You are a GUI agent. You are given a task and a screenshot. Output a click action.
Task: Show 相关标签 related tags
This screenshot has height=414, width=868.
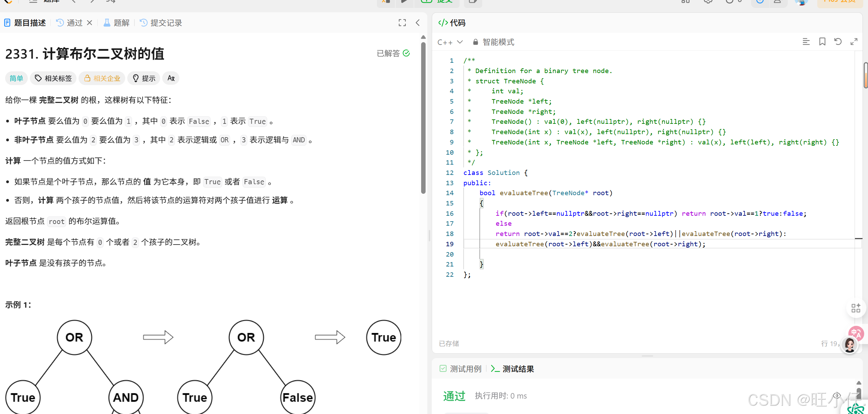[53, 78]
